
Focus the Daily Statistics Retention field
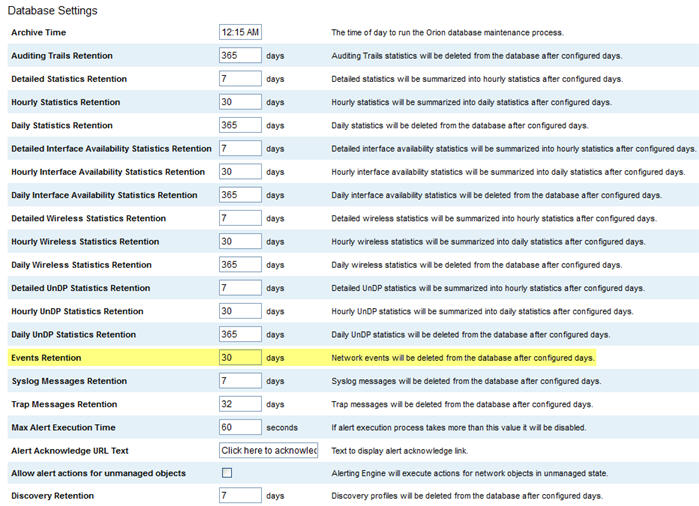click(x=240, y=125)
